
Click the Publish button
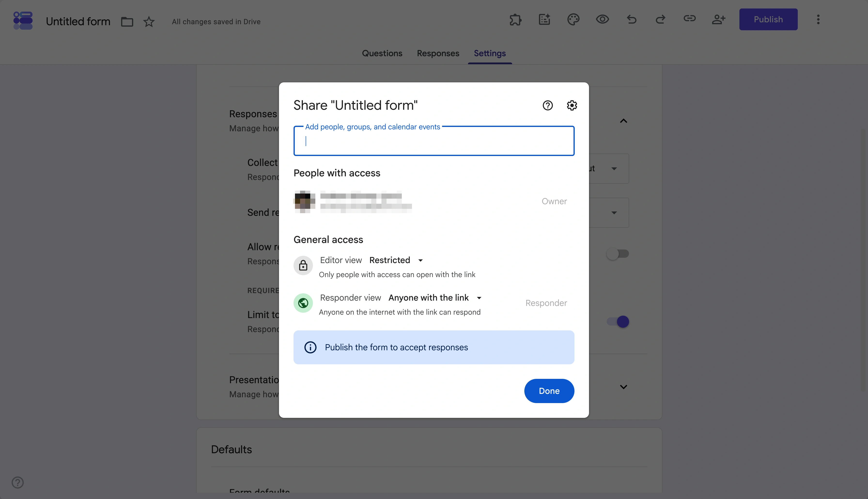[x=768, y=20]
